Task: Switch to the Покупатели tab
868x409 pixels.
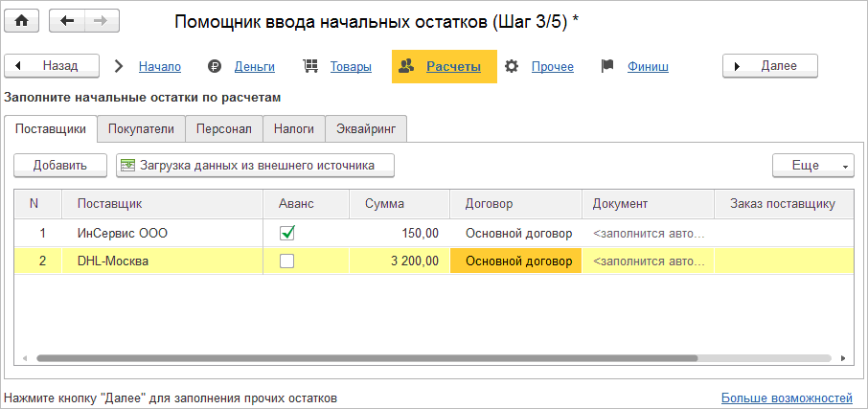Action: (x=141, y=128)
